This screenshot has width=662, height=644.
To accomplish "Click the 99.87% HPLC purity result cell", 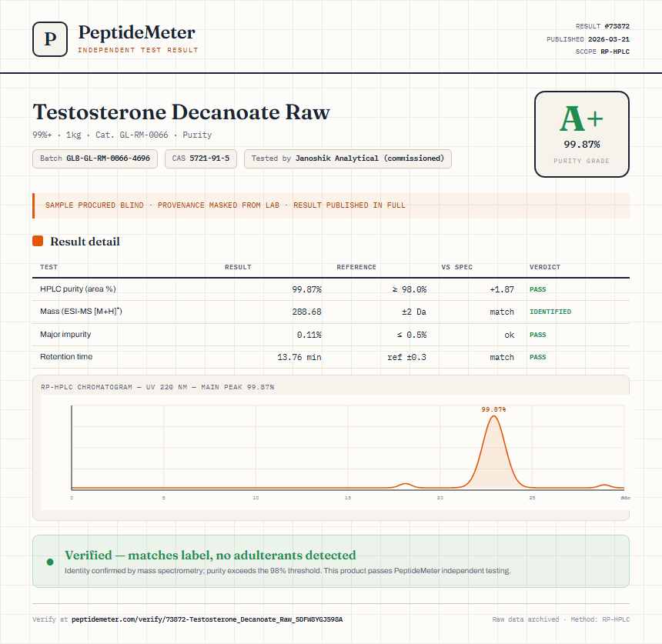I will point(306,289).
